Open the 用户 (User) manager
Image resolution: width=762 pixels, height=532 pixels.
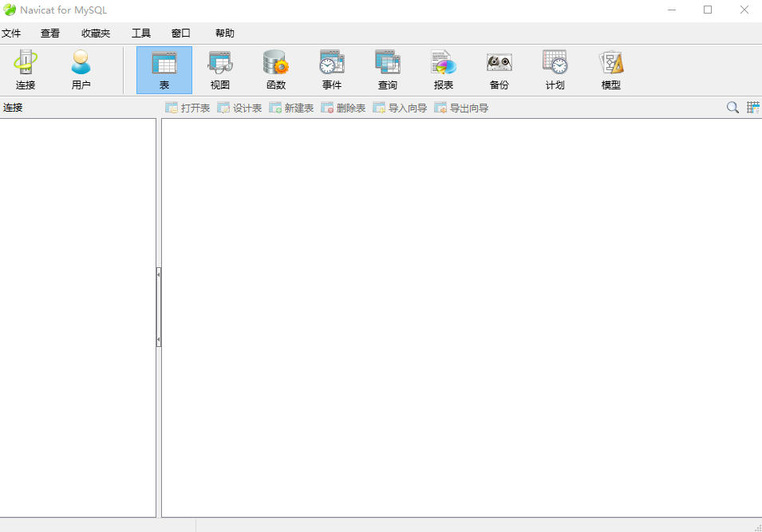[81, 70]
